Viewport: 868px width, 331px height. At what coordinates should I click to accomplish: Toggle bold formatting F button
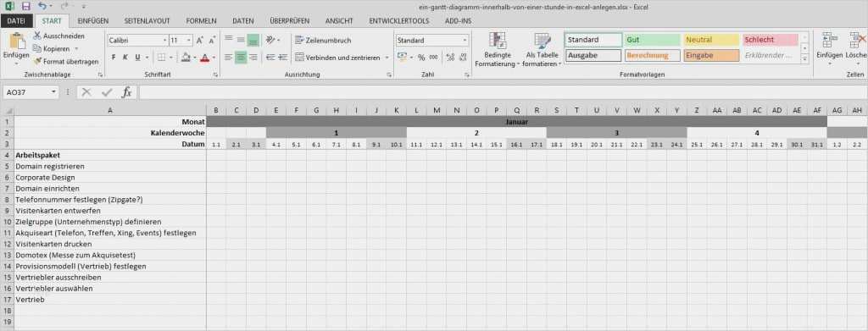pyautogui.click(x=114, y=57)
